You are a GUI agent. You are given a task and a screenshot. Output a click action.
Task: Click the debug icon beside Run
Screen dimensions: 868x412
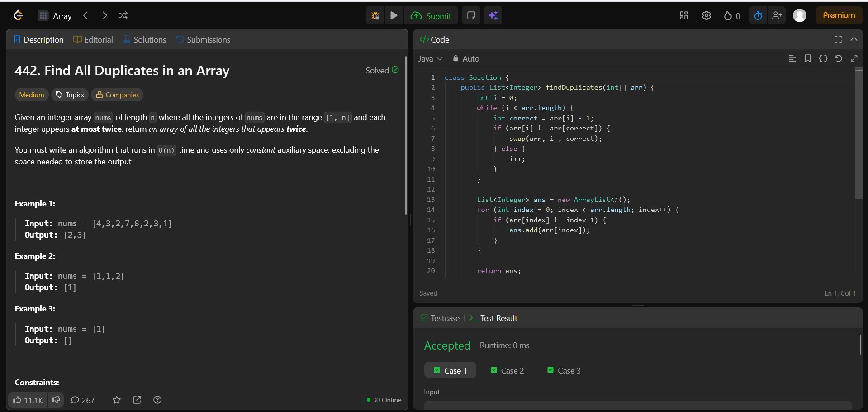[x=375, y=16]
